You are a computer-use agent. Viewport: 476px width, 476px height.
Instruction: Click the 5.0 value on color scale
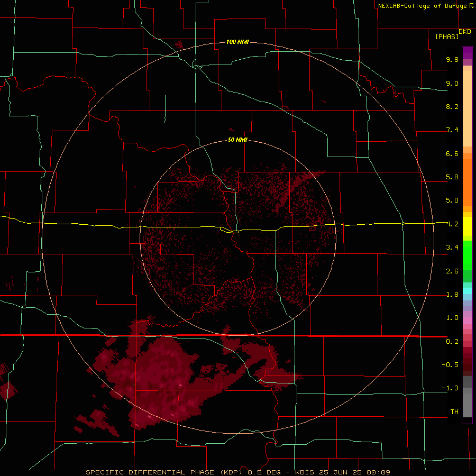coord(452,200)
